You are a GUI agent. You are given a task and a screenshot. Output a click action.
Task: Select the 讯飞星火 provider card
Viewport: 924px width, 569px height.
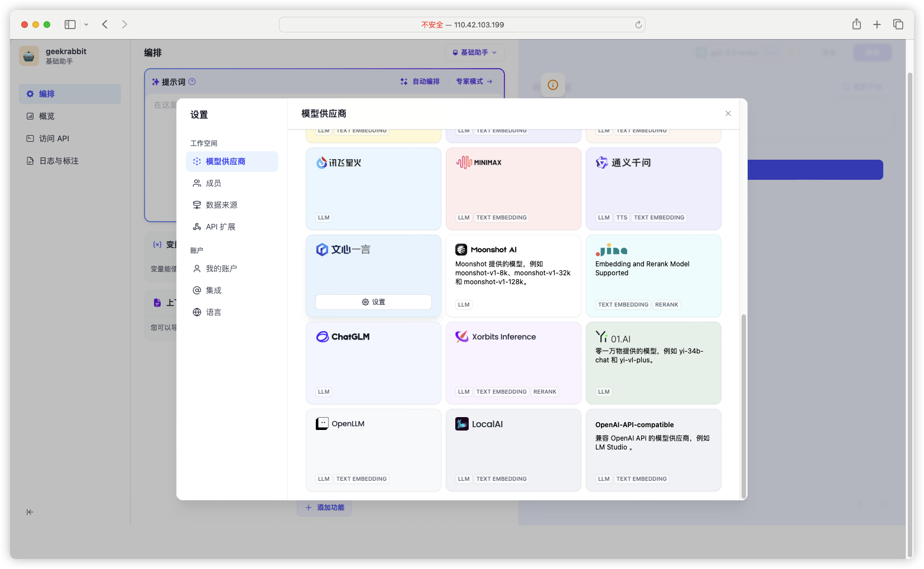point(373,189)
